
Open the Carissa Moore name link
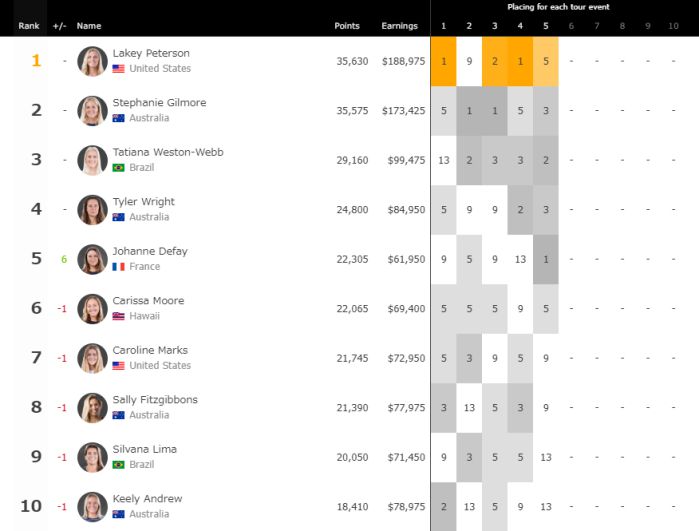(148, 300)
